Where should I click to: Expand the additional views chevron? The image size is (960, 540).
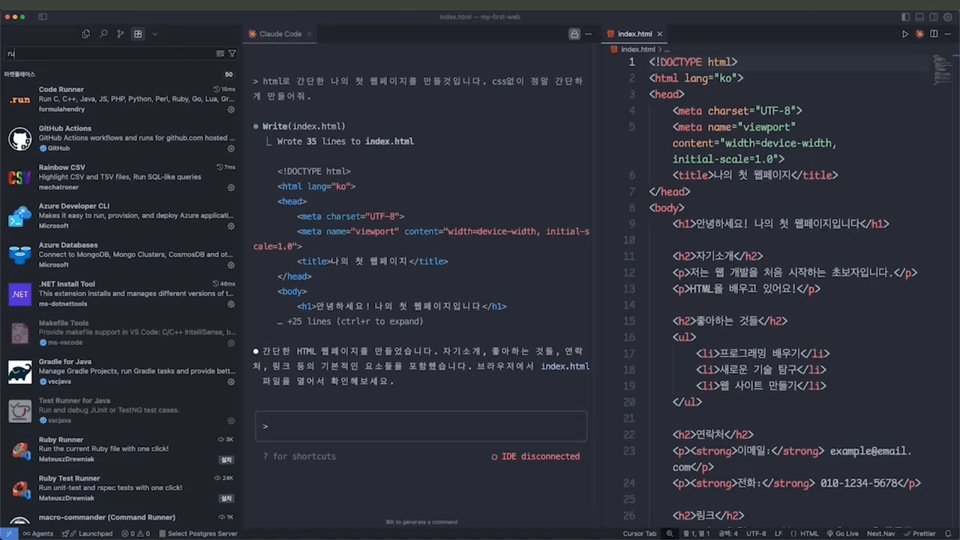pos(155,34)
